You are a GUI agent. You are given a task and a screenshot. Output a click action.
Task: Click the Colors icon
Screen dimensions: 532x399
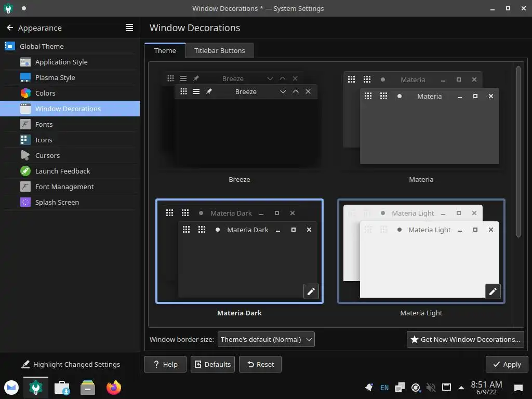click(x=25, y=93)
